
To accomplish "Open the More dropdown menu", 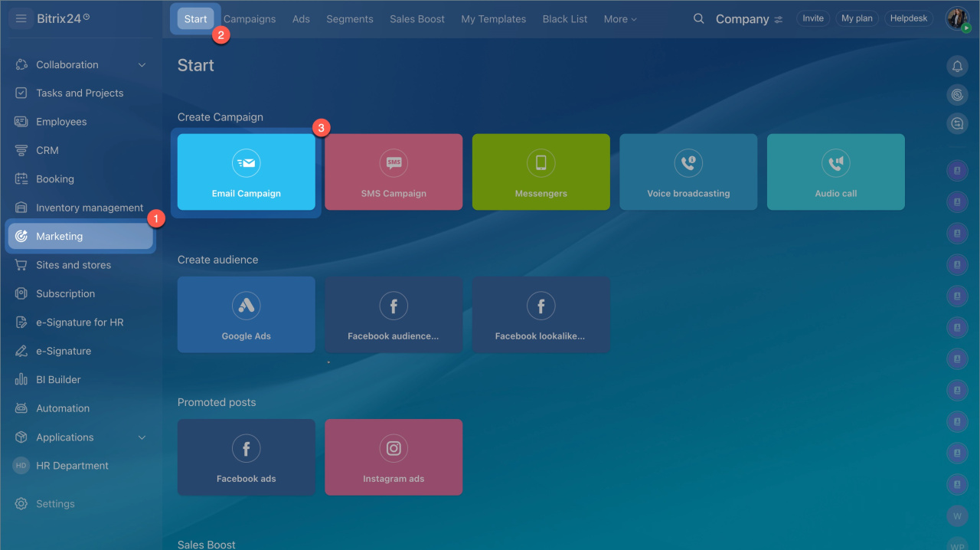I will click(619, 19).
